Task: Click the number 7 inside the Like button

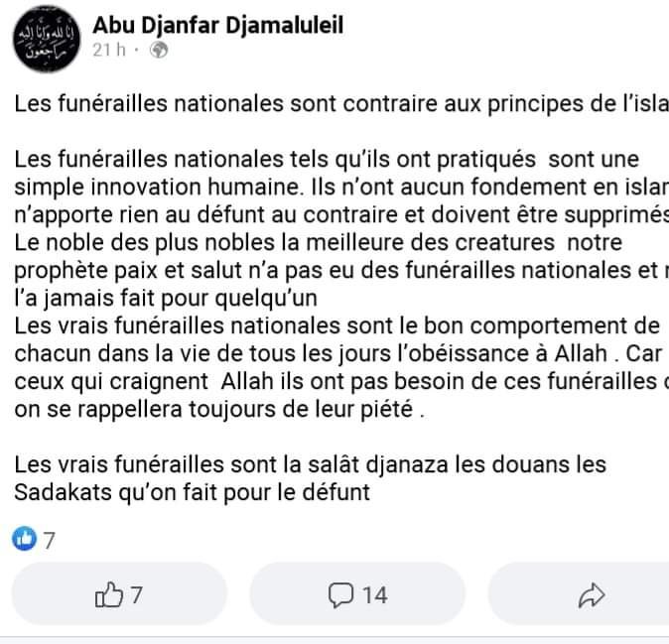Action: tap(136, 594)
